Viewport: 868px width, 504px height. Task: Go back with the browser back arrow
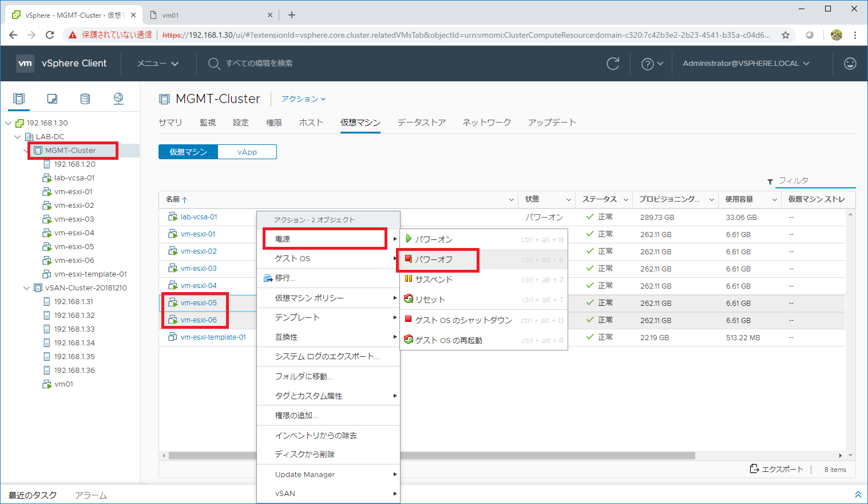13,35
